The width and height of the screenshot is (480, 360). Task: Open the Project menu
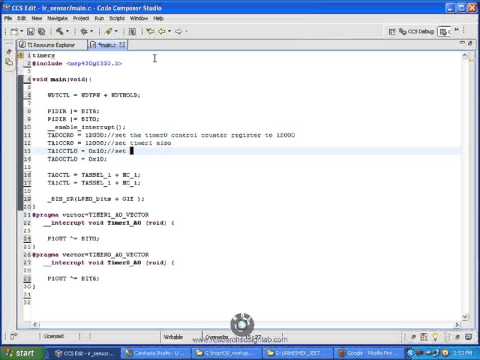point(81,18)
